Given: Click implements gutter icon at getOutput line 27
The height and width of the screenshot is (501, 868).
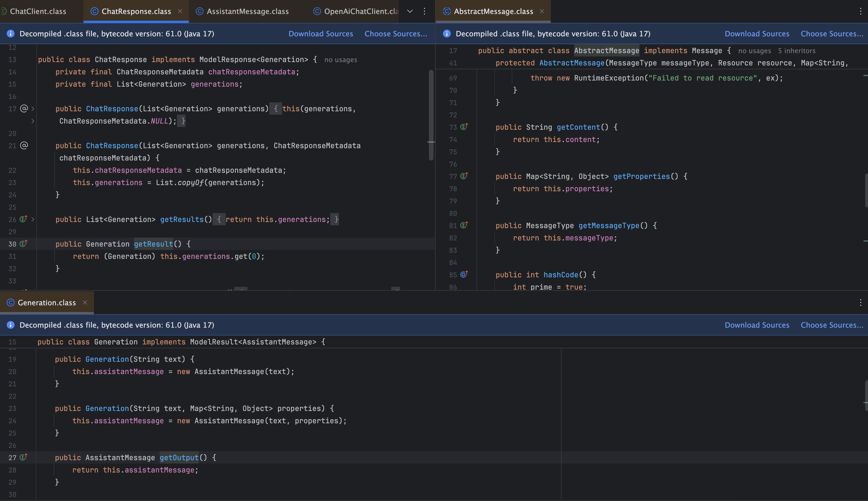Looking at the screenshot, I should (x=23, y=457).
